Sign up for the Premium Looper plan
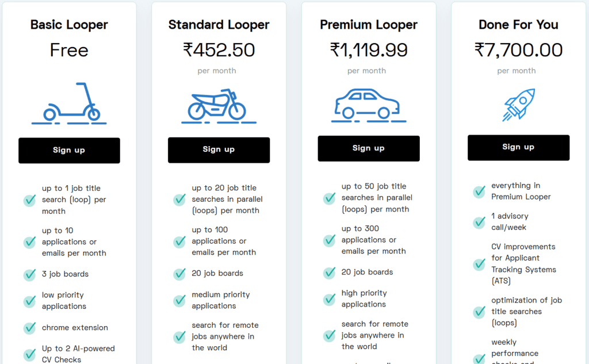Image resolution: width=589 pixels, height=364 pixels. click(368, 148)
